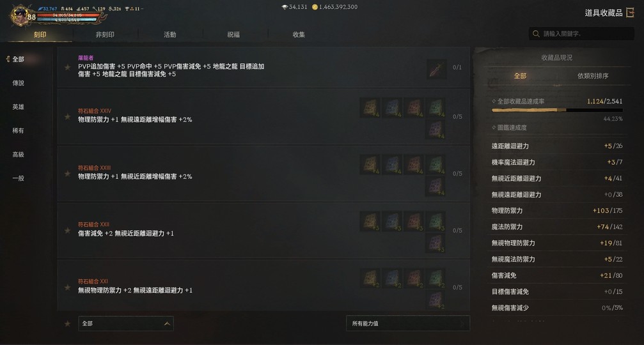The image size is (644, 345).
Task: Click the 請輸入關鍵字 search field
Action: pos(581,34)
